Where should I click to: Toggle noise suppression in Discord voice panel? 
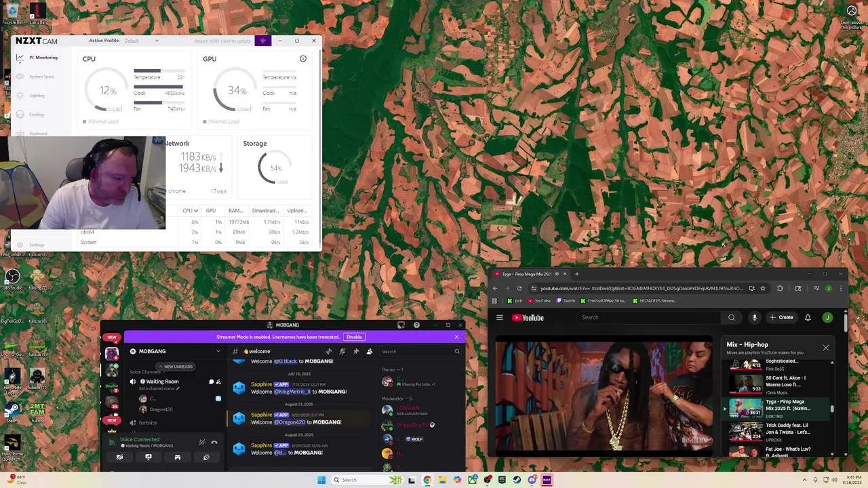point(202,442)
